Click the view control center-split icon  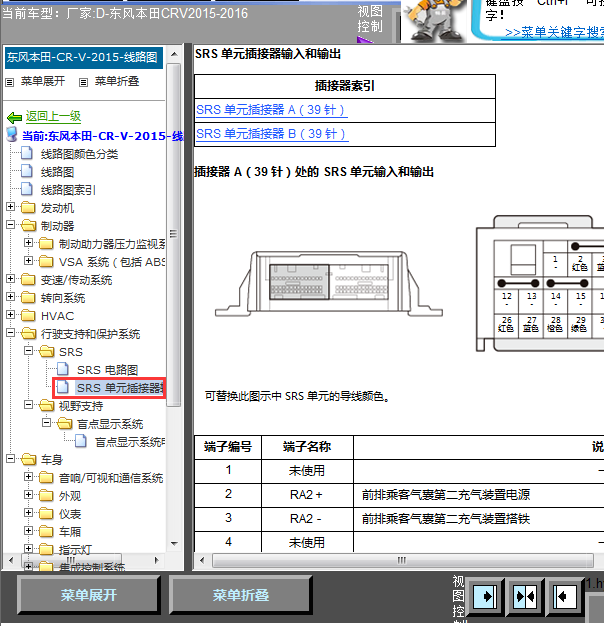tap(525, 597)
